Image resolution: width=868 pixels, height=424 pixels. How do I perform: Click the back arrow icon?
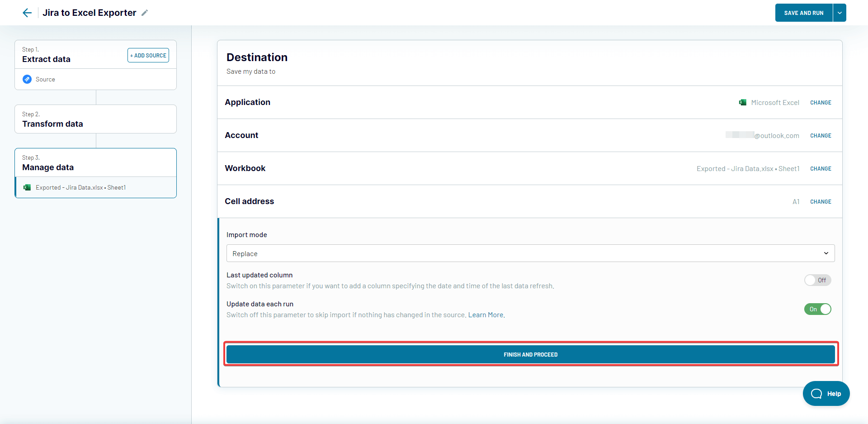pyautogui.click(x=27, y=13)
